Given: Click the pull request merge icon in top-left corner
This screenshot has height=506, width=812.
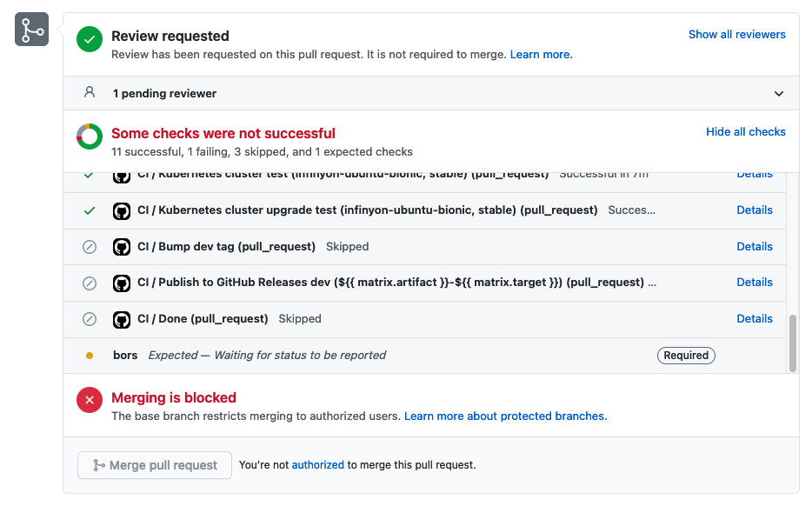Looking at the screenshot, I should coord(31,30).
